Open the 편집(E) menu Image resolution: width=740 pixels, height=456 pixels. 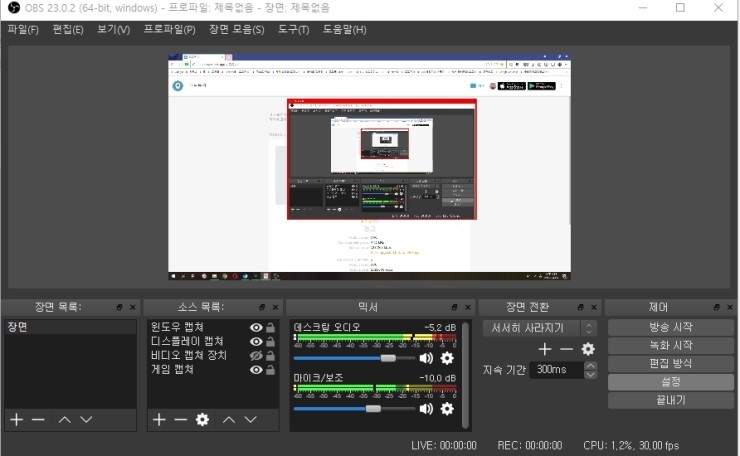pyautogui.click(x=68, y=29)
